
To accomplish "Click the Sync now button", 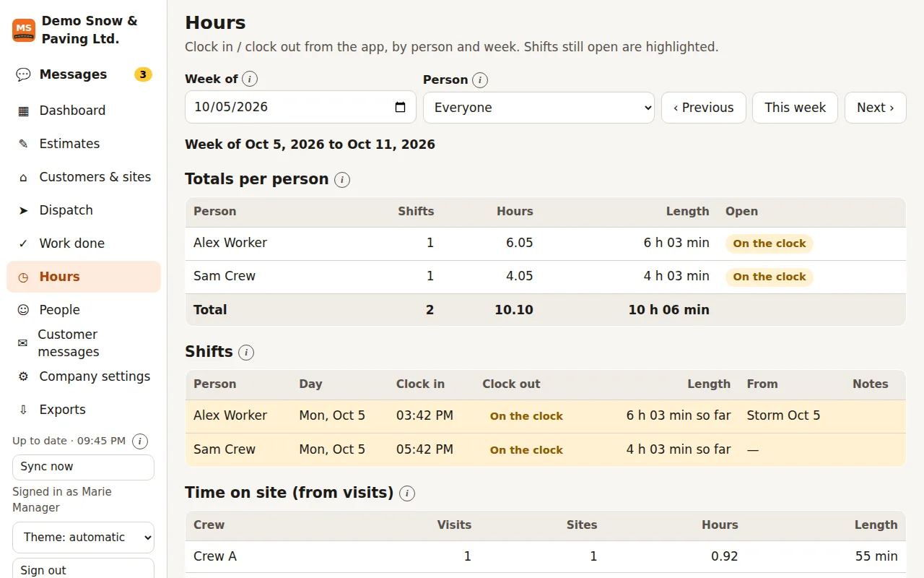I will (84, 467).
